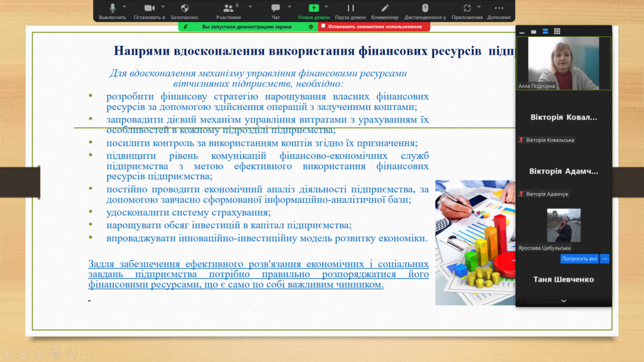Expand camera video options arrow
This screenshot has height=362, width=644.
[163, 6]
